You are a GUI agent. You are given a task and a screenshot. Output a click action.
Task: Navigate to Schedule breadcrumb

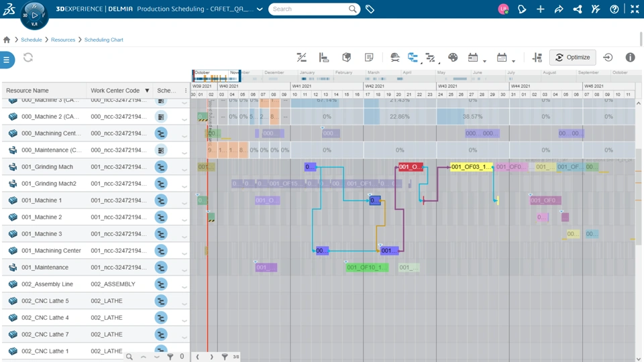tap(32, 40)
